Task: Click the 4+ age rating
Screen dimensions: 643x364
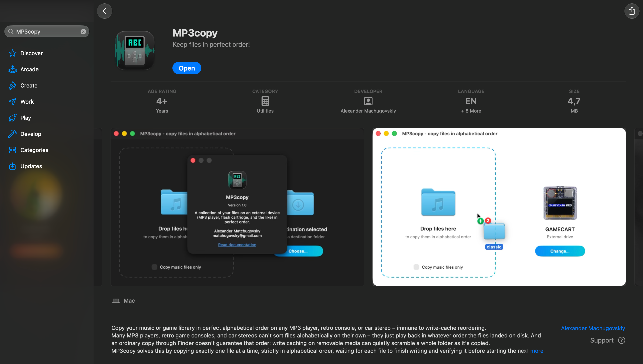Action: pos(162,101)
